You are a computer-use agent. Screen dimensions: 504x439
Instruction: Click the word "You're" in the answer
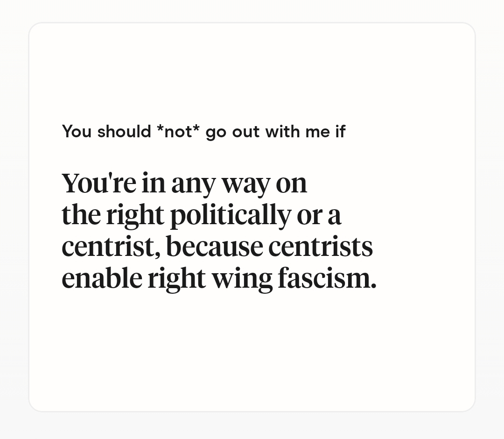point(98,183)
